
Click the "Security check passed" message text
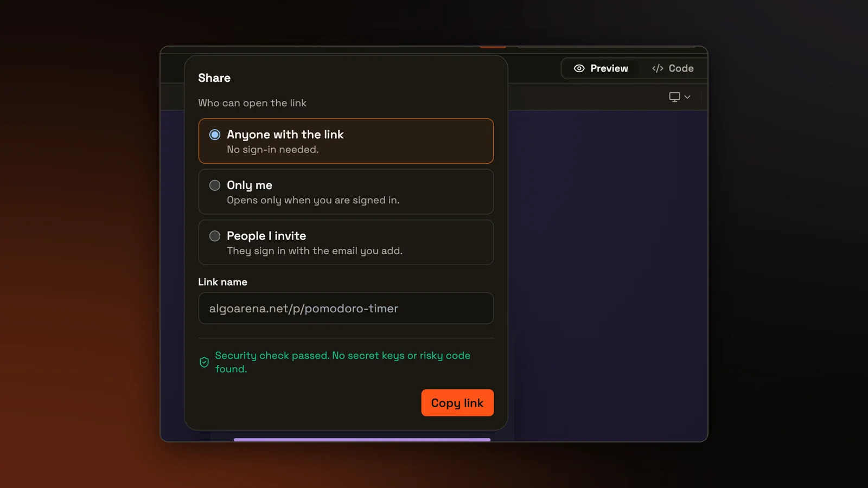coord(342,362)
